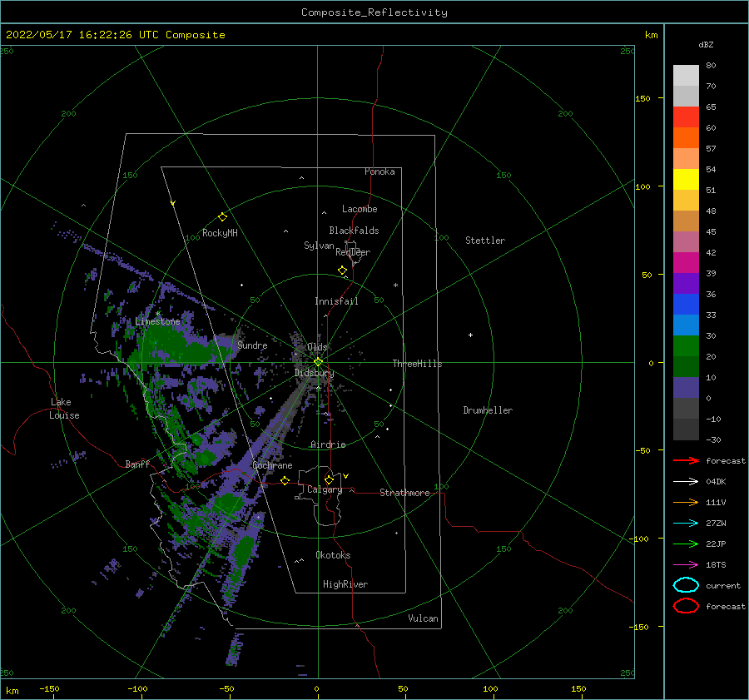Viewport: 749px width, 700px height.
Task: Click the -100 value on the bottom axis
Action: pos(137,688)
